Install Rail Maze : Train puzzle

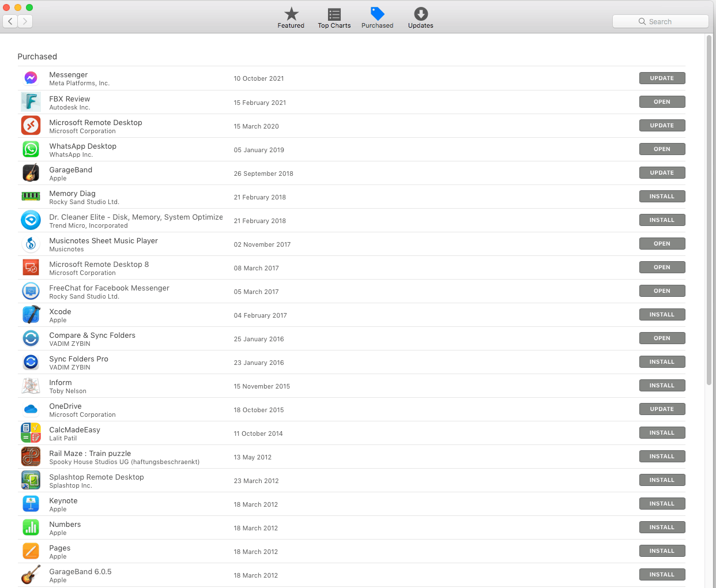[x=662, y=456]
